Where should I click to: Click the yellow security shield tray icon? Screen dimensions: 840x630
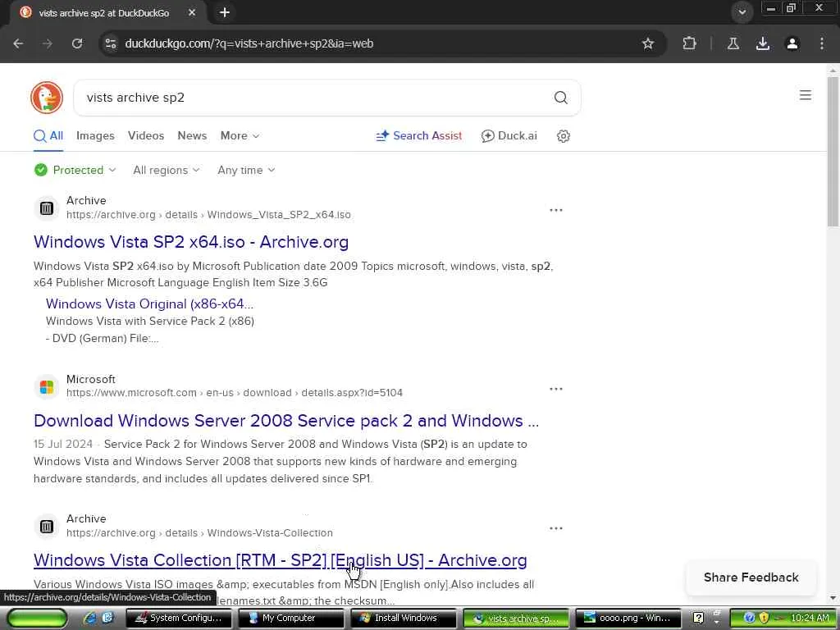click(x=764, y=618)
